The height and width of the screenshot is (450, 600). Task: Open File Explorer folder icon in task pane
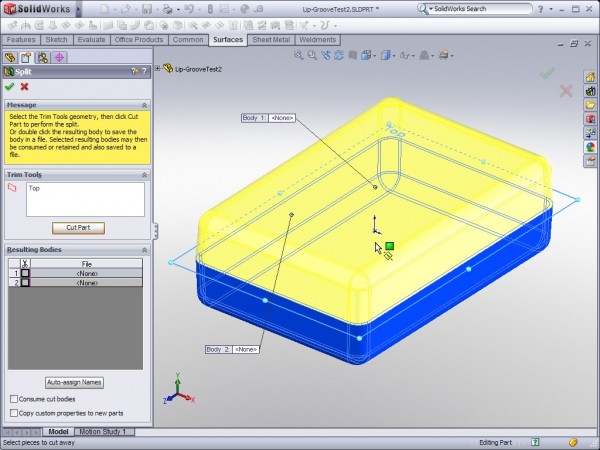(590, 105)
